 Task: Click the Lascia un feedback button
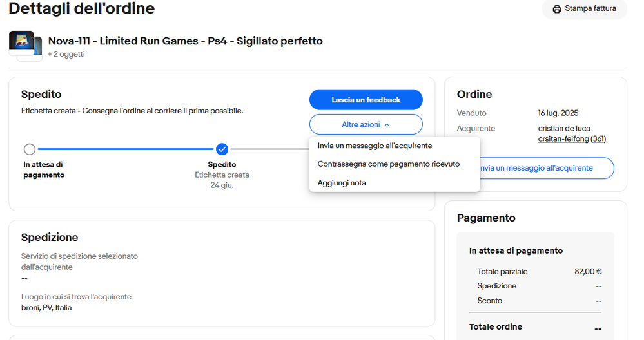pos(366,100)
